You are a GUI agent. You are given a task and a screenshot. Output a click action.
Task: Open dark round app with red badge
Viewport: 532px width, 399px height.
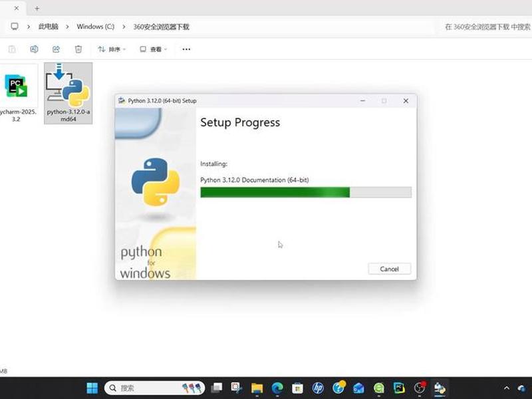pos(420,388)
